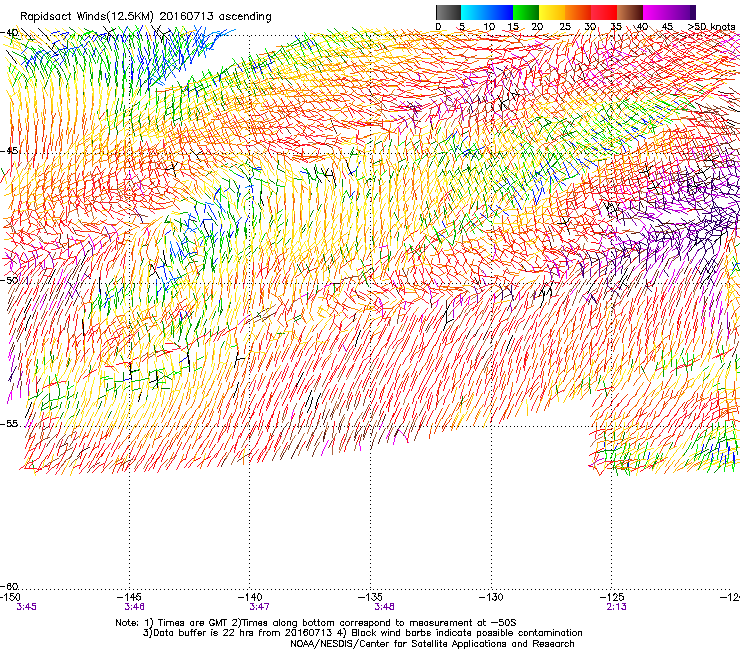Click the 'Times are GMT' note line

(316, 623)
